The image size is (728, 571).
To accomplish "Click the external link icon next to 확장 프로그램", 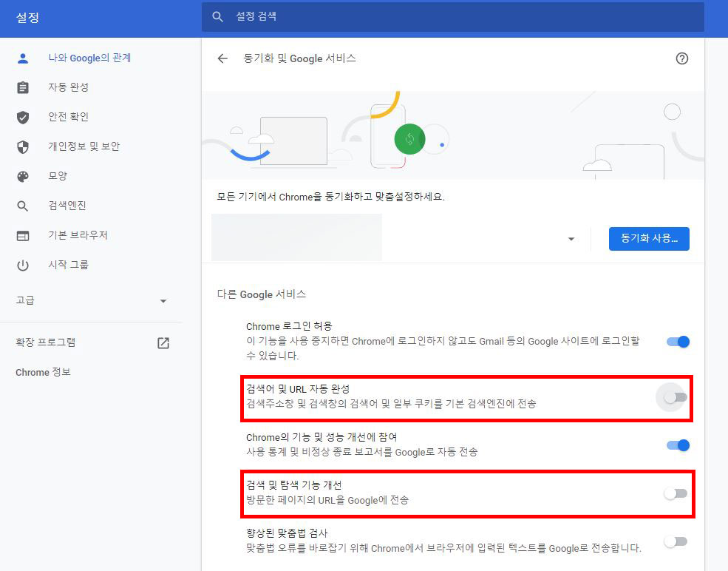I will click(163, 343).
